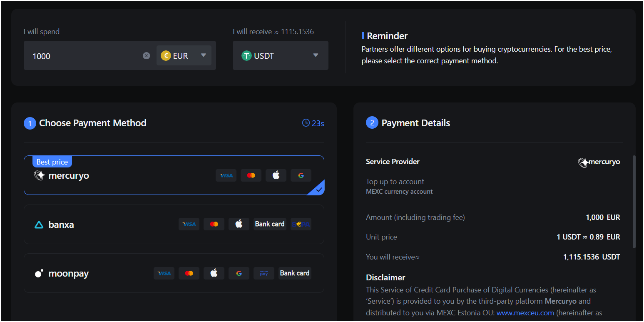Click the Mastercard icon in the banxa row
This screenshot has width=644, height=322.
point(214,224)
